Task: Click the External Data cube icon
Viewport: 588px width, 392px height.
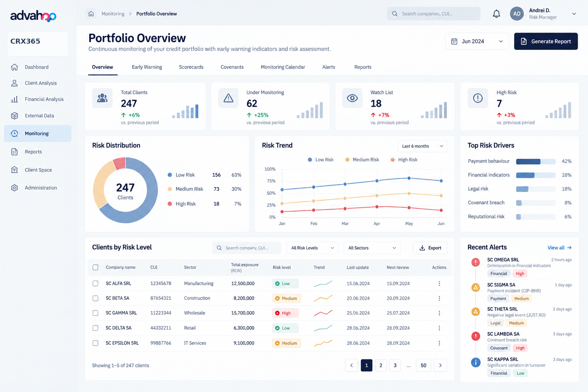Action: coord(15,116)
